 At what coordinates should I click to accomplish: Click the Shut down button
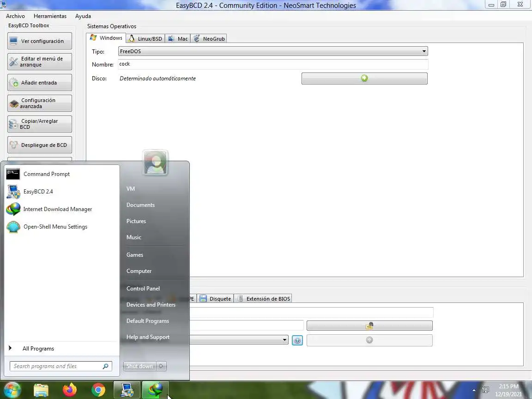pyautogui.click(x=140, y=366)
